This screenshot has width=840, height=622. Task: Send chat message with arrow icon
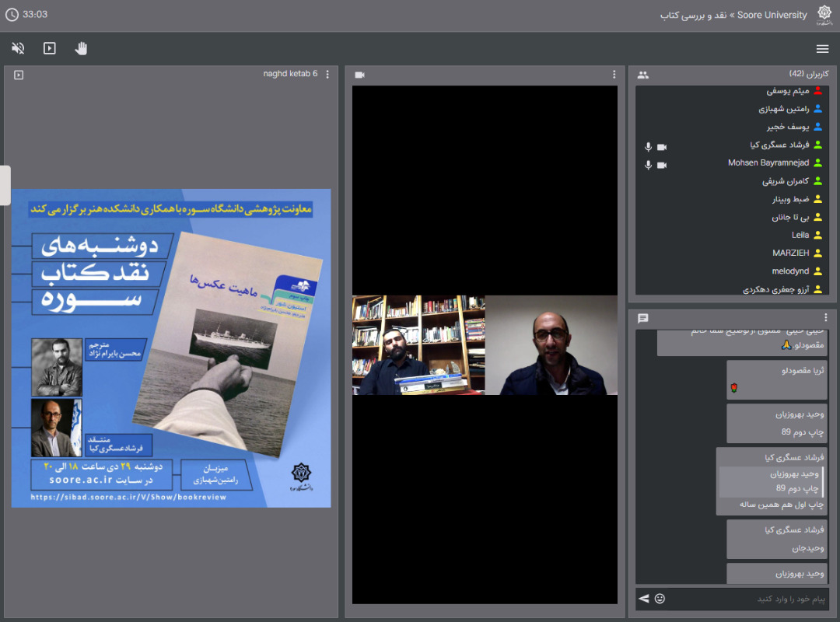(x=644, y=599)
